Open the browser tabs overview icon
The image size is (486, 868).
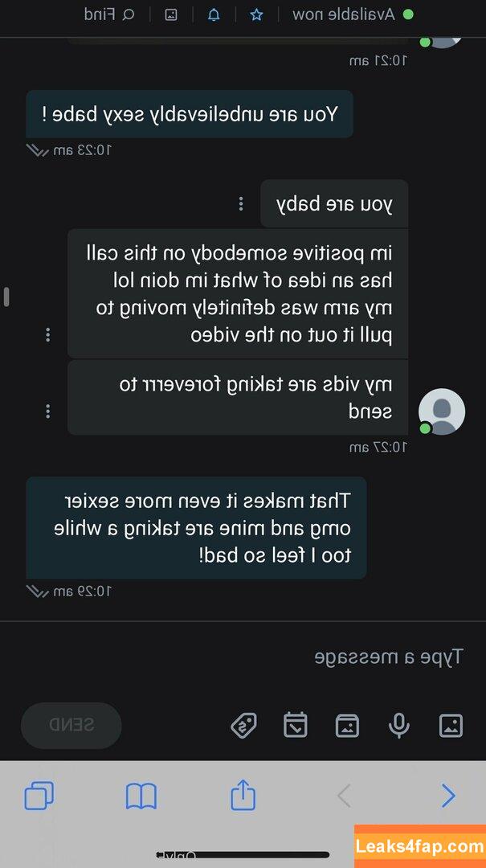coord(39,796)
